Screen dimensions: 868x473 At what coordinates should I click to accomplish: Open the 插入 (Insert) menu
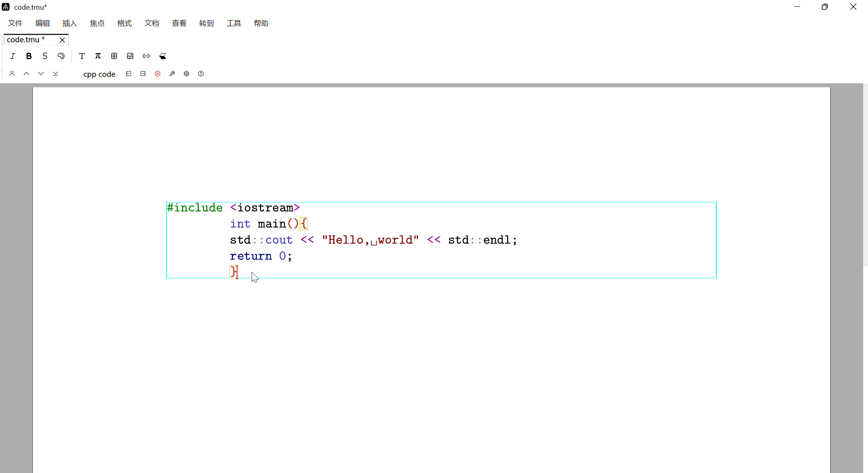click(70, 23)
